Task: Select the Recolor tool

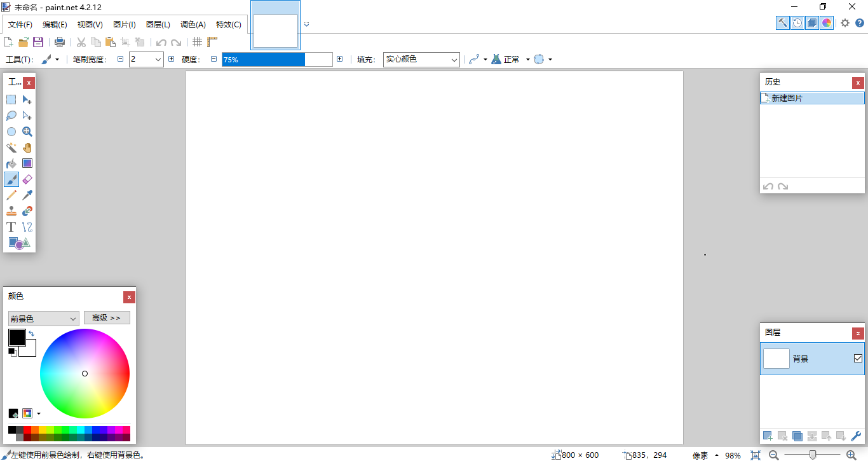Action: [27, 211]
